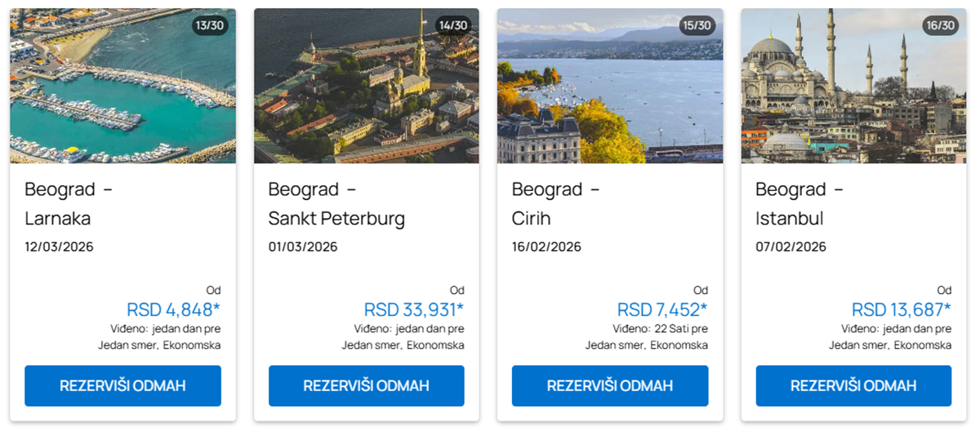Open the Beograd – Istanbul route title
Viewport: 980px width, 432px height.
[799, 204]
